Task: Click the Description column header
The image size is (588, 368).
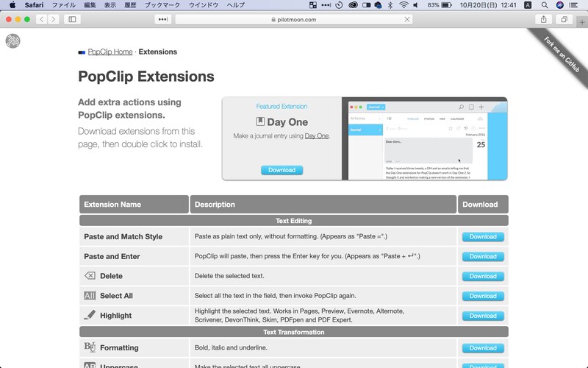Action: pyautogui.click(x=323, y=205)
